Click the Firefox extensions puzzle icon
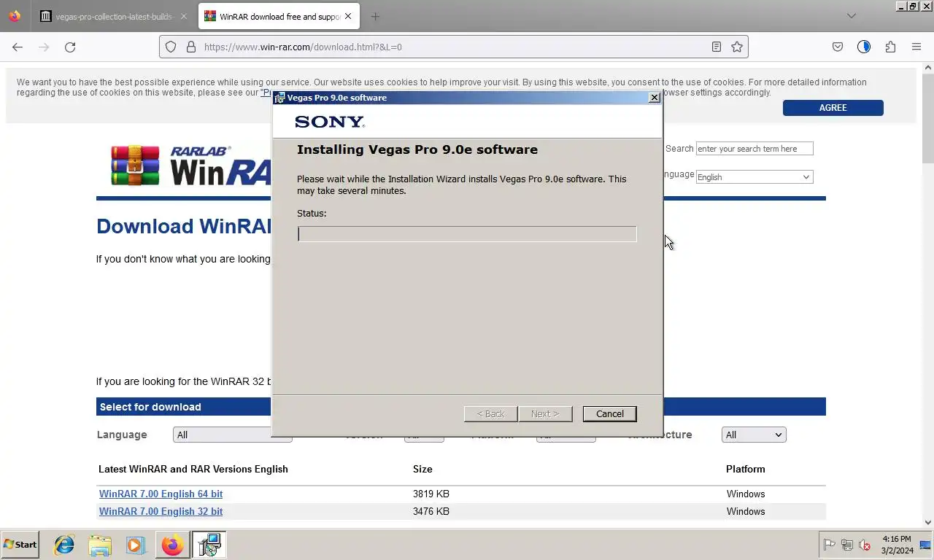Image resolution: width=934 pixels, height=560 pixels. tap(890, 47)
